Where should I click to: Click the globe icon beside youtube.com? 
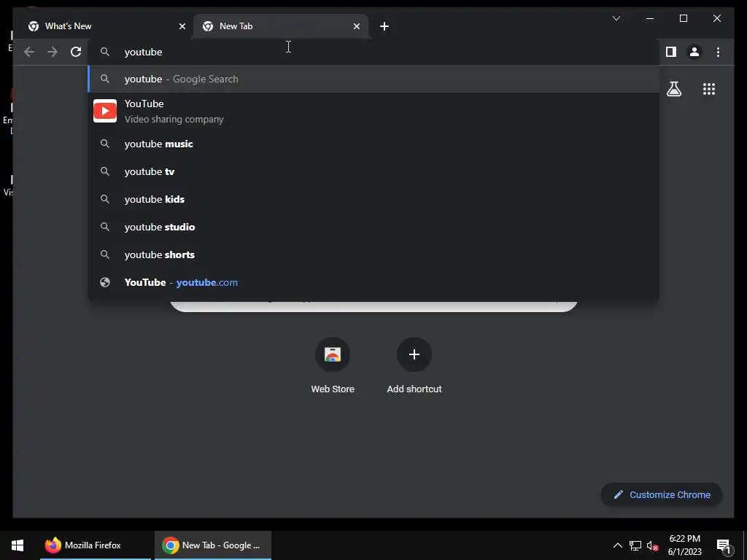tap(105, 282)
